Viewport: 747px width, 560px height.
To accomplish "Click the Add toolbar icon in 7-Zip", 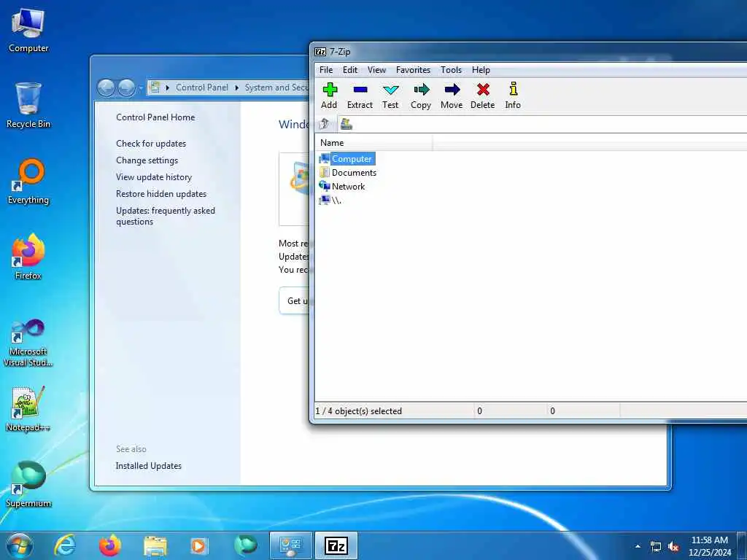I will tap(329, 96).
